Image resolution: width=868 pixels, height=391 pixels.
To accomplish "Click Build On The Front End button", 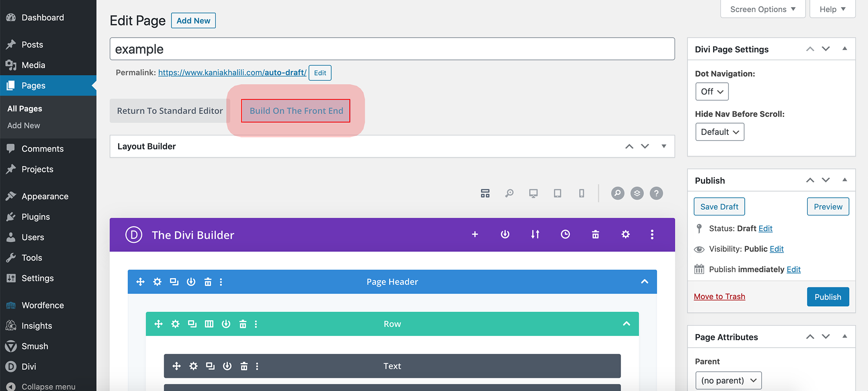I will [296, 111].
